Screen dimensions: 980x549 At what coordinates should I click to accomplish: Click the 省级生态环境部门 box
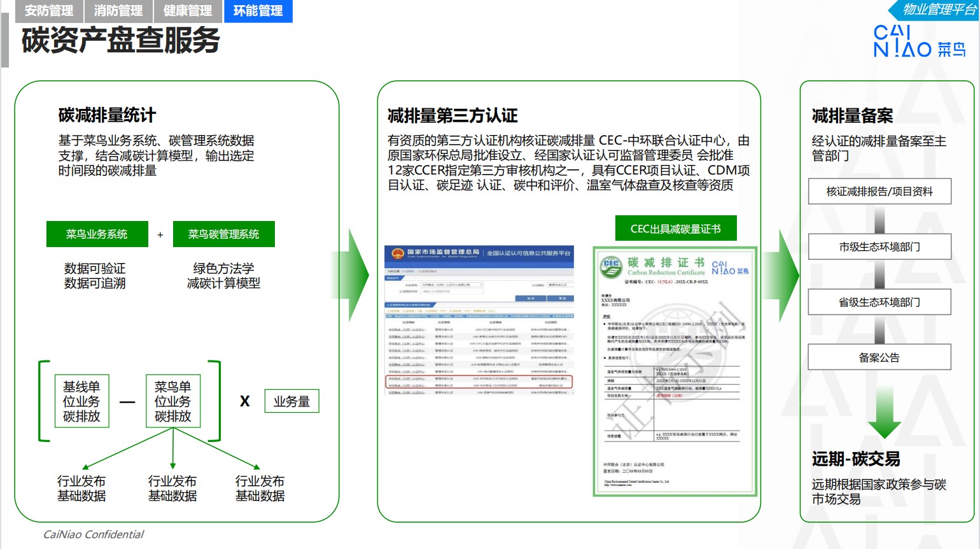(879, 302)
